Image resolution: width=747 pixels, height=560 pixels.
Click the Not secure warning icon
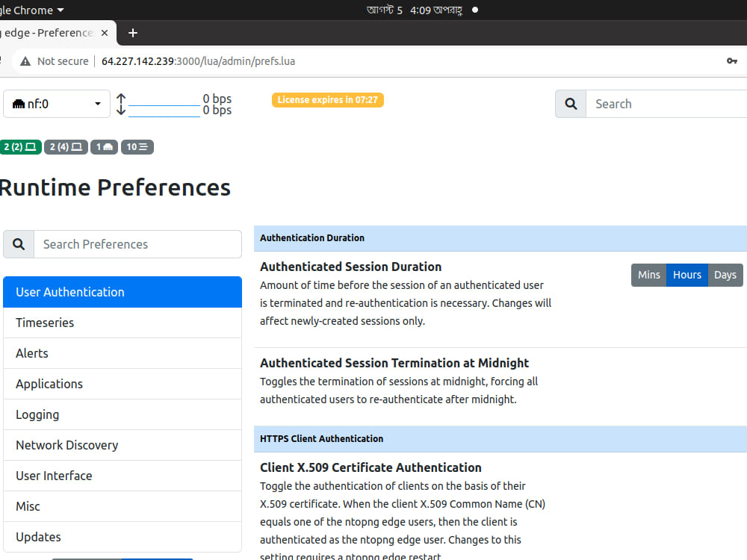click(25, 61)
